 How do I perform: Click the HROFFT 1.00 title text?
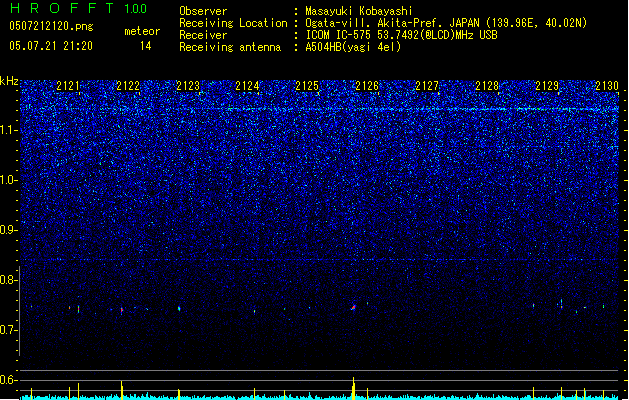coord(79,8)
